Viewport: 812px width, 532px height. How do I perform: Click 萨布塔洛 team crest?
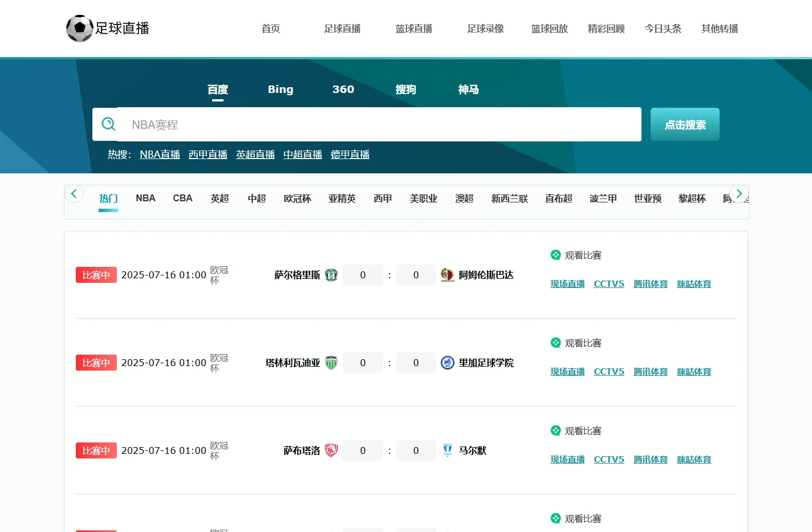(x=331, y=450)
